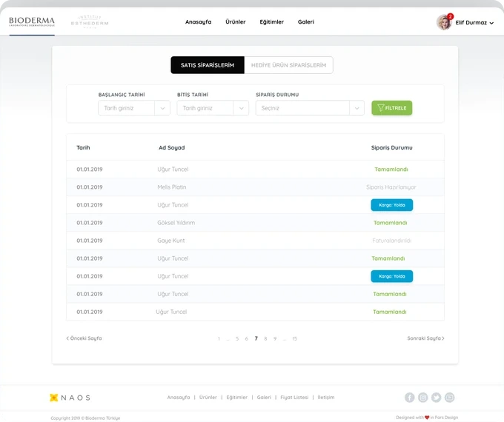Click Kargo: Yolda button for Uğur Tuncel below Melis Platin
The height and width of the screenshot is (422, 504).
click(x=392, y=205)
